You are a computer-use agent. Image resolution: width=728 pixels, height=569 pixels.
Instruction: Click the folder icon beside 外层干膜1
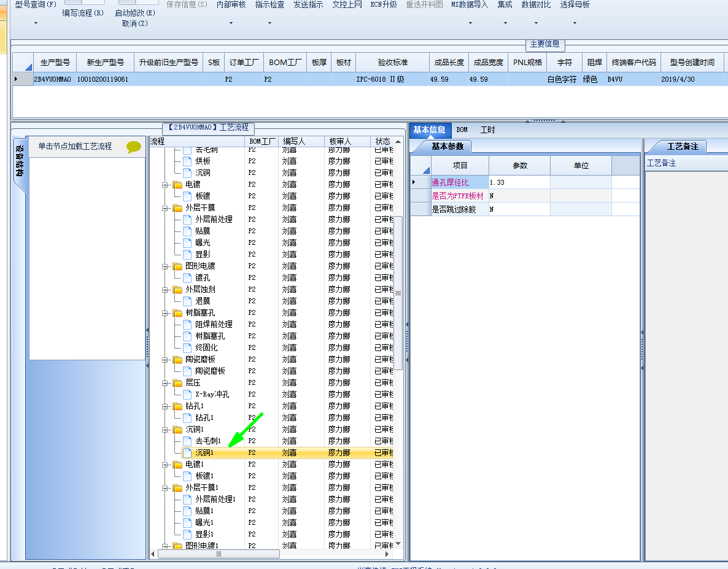177,488
